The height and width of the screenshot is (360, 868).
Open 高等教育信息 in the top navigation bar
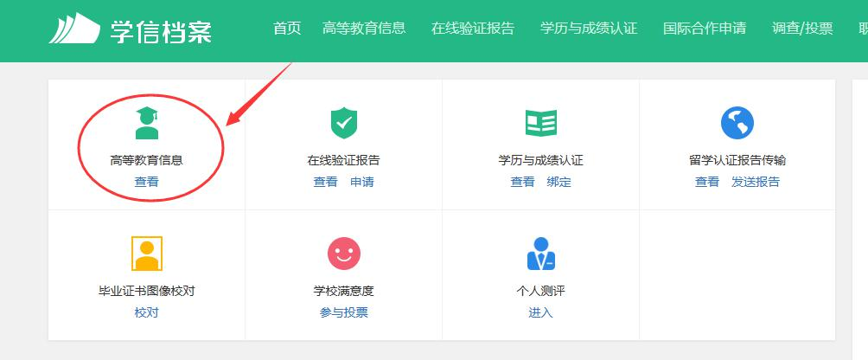pyautogui.click(x=363, y=29)
